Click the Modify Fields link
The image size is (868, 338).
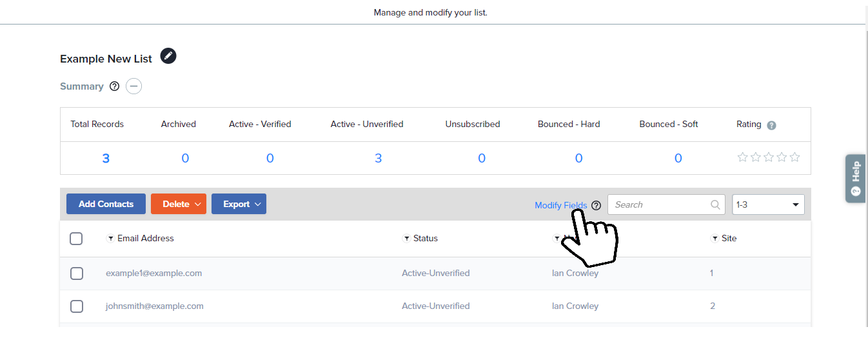tap(560, 205)
